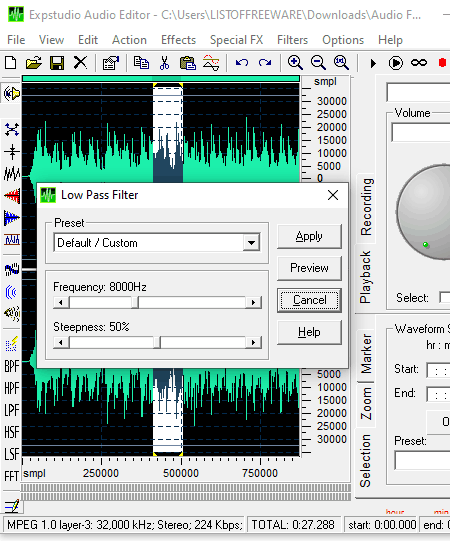Click the blue fade waveform sidebar icon
The height and width of the screenshot is (541, 450).
(12, 218)
